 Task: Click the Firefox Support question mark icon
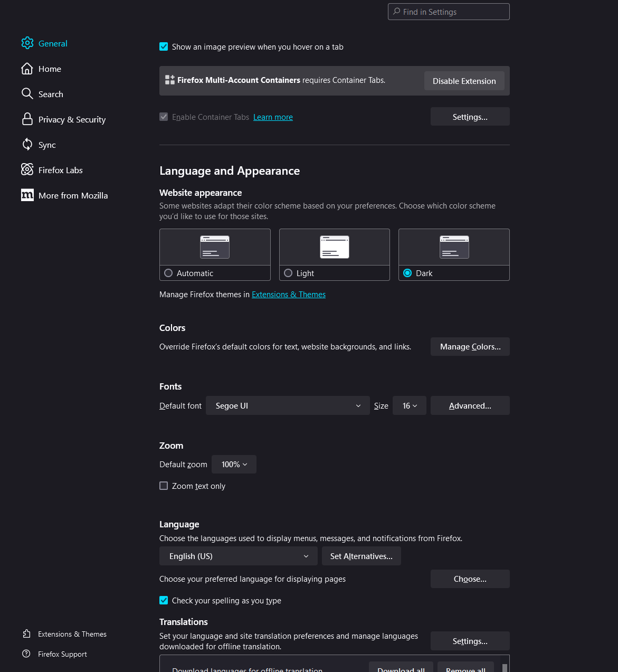pos(26,654)
